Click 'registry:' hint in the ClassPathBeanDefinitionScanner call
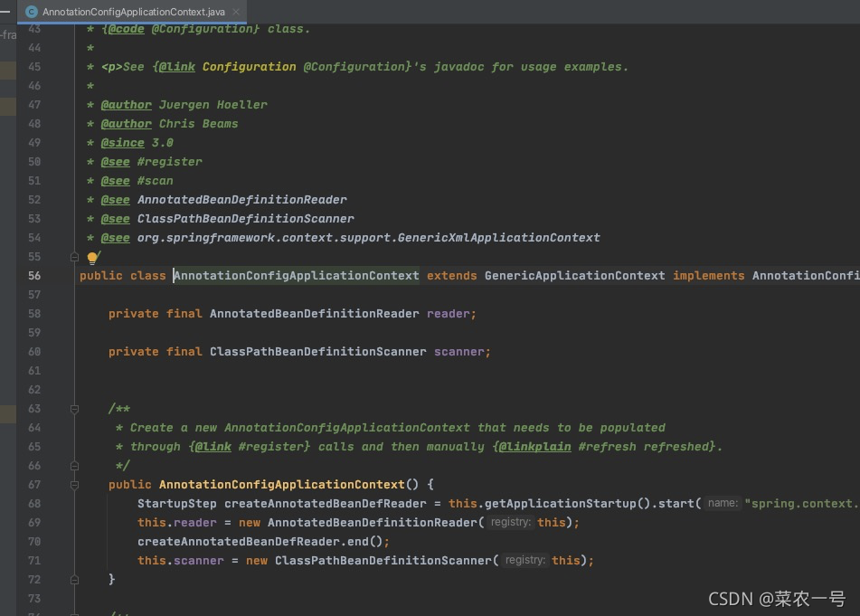 525,560
